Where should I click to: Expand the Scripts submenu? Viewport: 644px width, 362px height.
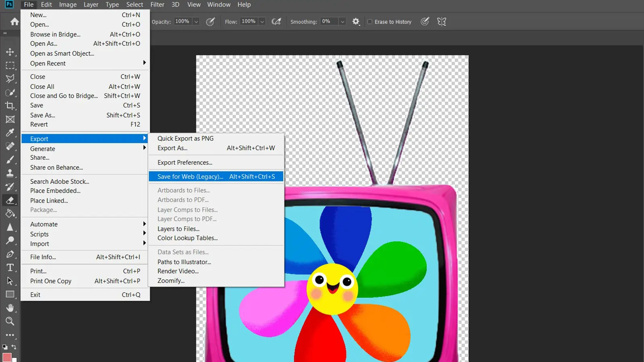tap(85, 234)
